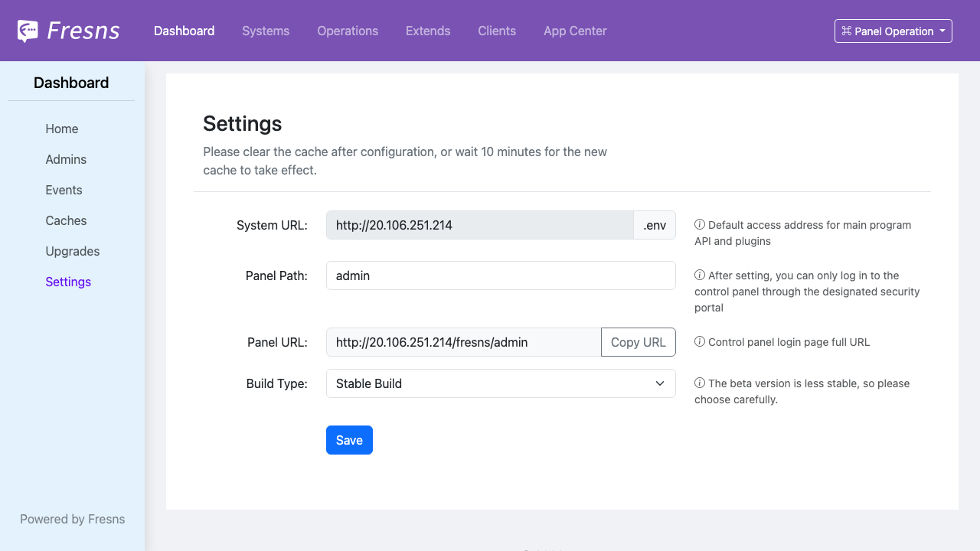
Task: Click the Powered by Fresns footer text
Action: pyautogui.click(x=72, y=519)
